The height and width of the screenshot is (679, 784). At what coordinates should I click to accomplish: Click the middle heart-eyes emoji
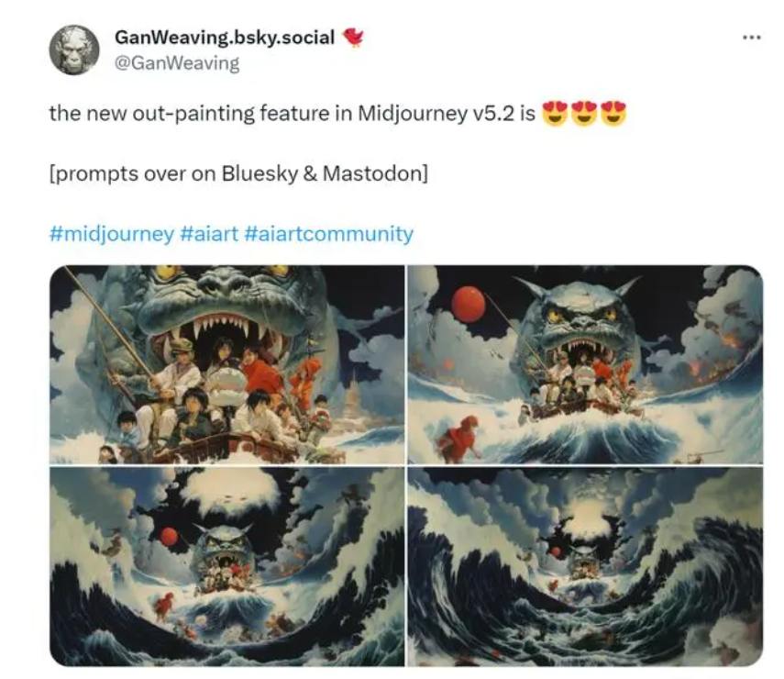[x=584, y=114]
